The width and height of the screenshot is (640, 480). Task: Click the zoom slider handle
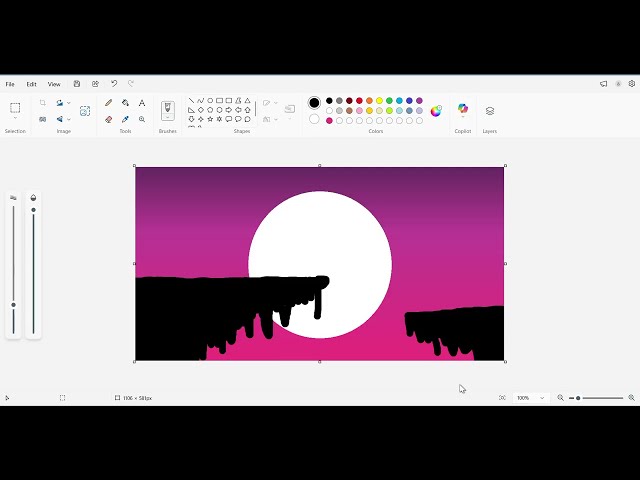point(578,398)
